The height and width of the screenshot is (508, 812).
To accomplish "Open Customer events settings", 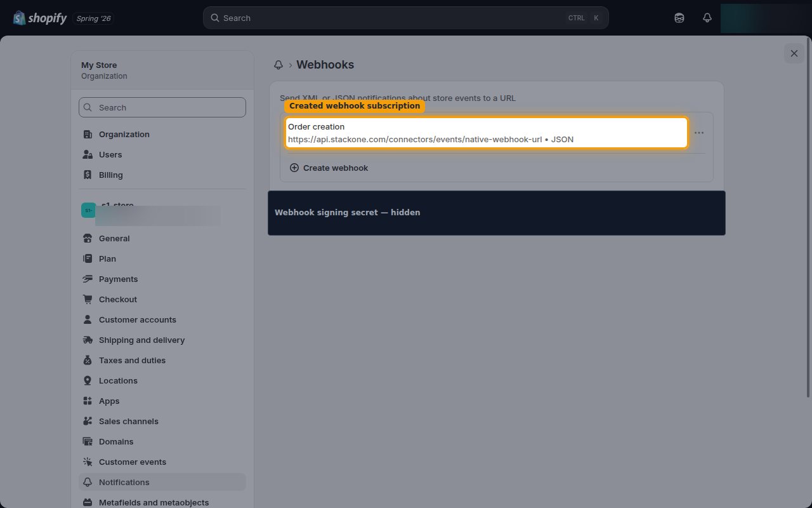I will click(x=162, y=462).
